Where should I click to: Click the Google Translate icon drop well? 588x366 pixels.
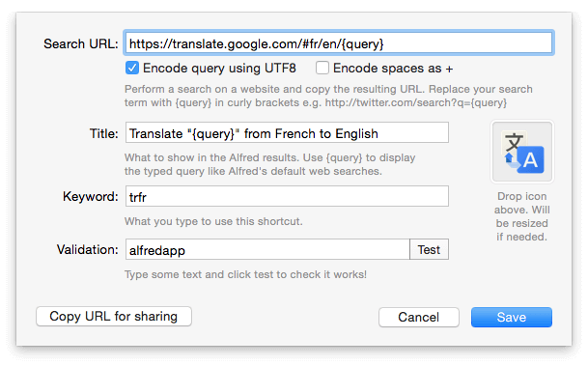522,152
